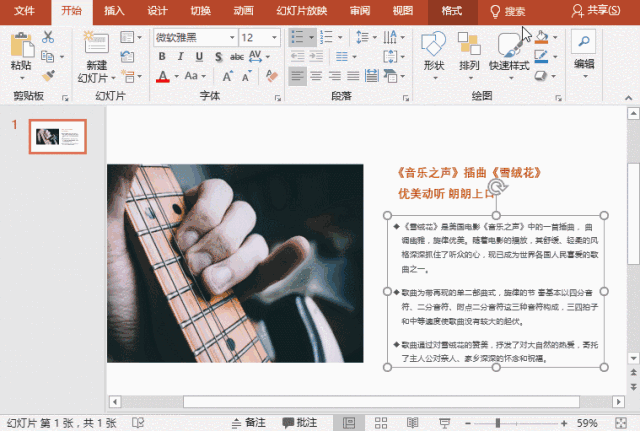
Task: Toggle Bold formatting
Action: coord(161,57)
